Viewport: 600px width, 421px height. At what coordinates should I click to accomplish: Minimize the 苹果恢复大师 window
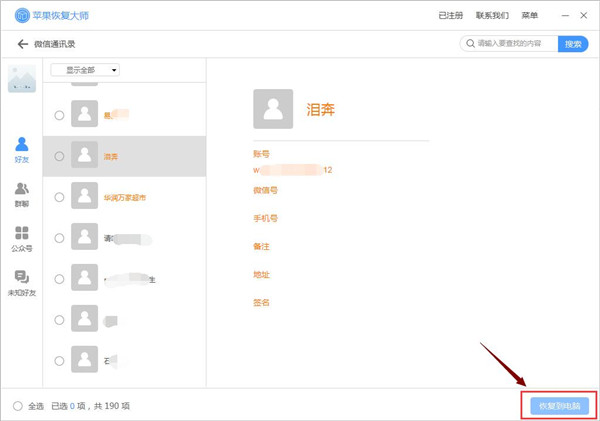click(565, 15)
